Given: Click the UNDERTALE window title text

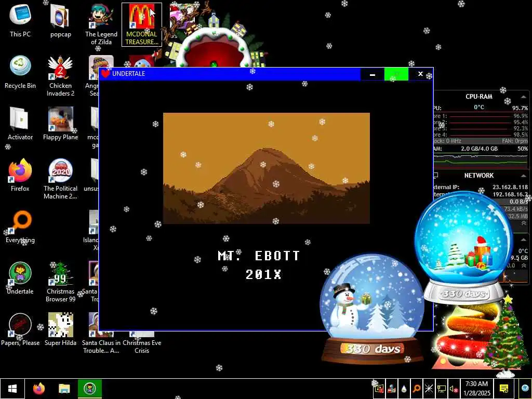Looking at the screenshot, I should pos(129,74).
